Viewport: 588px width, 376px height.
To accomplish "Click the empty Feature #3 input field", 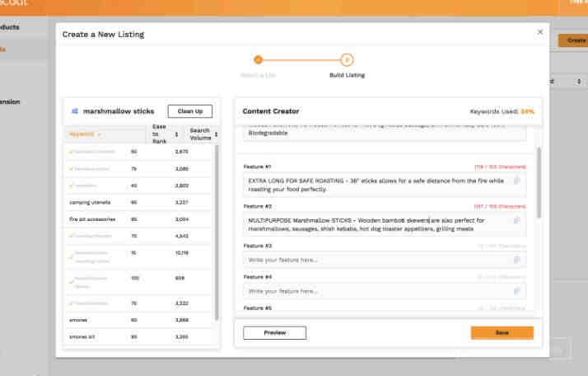I will 385,260.
